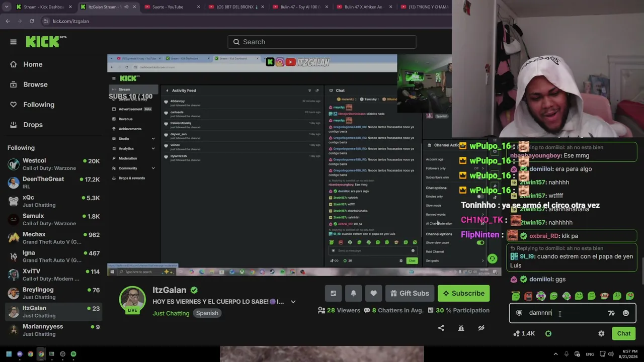Open the Kick sidebar hamburger menu
The height and width of the screenshot is (362, 644).
pos(14,42)
